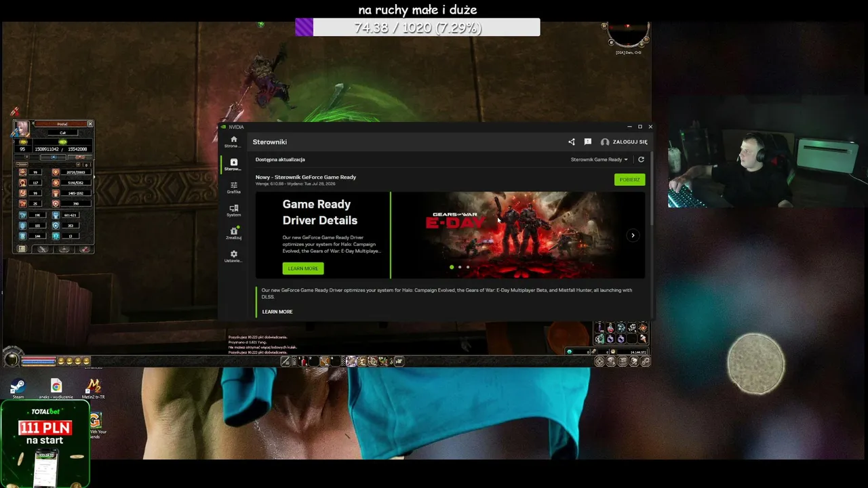Click 'Nowy - Sterownik GeForce Game Ready' text
The image size is (868, 488).
click(x=306, y=178)
